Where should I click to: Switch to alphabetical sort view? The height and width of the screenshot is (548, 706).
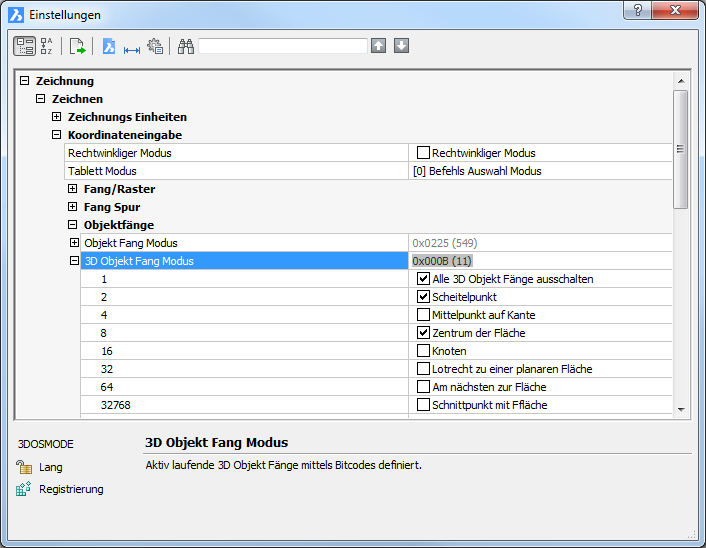tap(47, 46)
